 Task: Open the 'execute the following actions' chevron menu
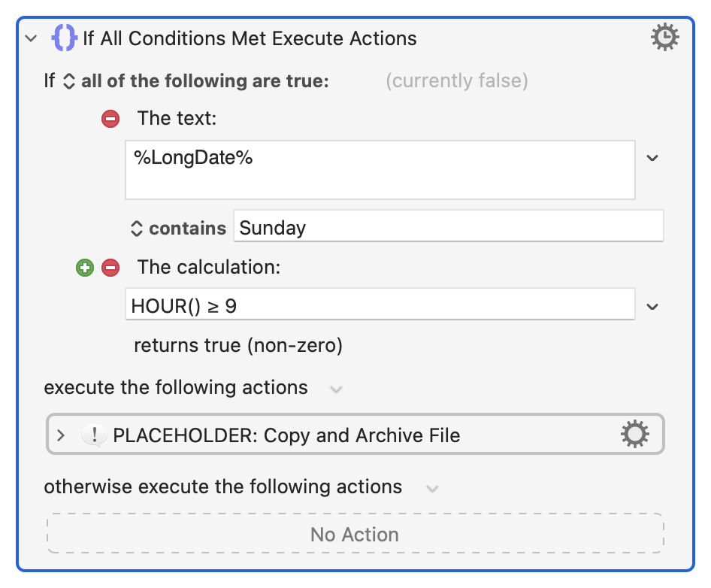pyautogui.click(x=336, y=389)
